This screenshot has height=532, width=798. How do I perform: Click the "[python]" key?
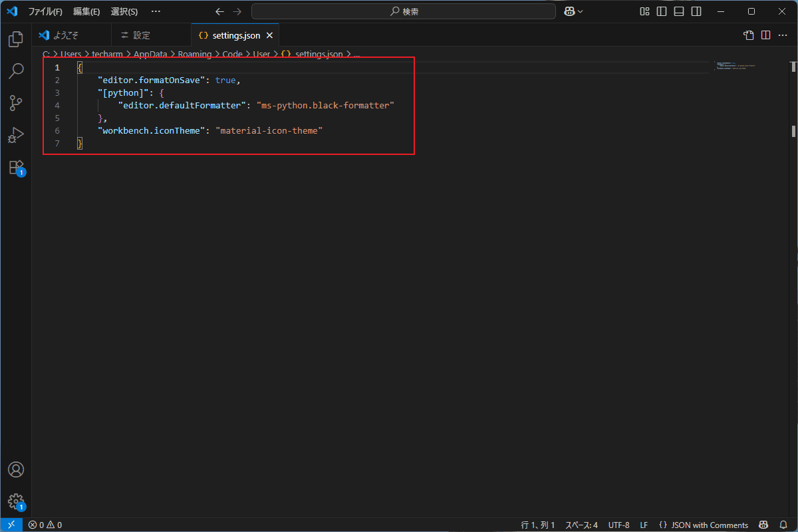point(123,92)
